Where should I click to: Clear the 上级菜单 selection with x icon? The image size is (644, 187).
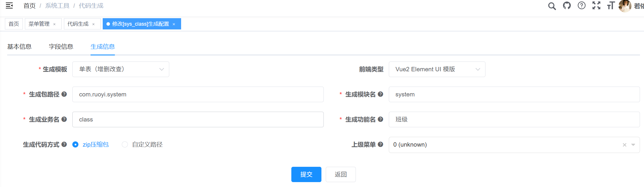625,145
